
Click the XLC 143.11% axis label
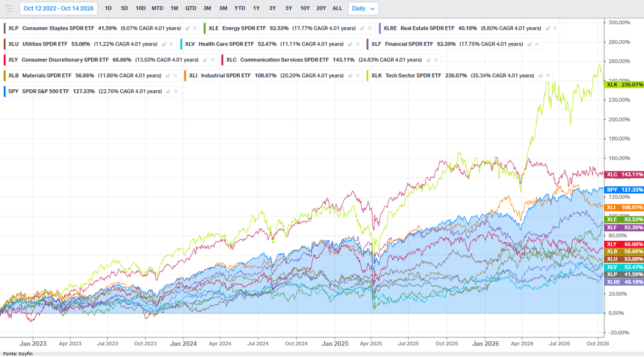(x=624, y=174)
